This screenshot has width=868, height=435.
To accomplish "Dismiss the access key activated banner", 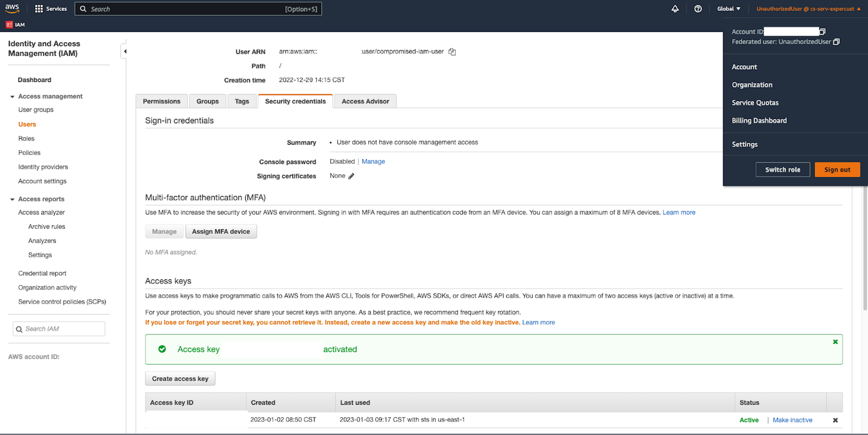I will point(835,342).
